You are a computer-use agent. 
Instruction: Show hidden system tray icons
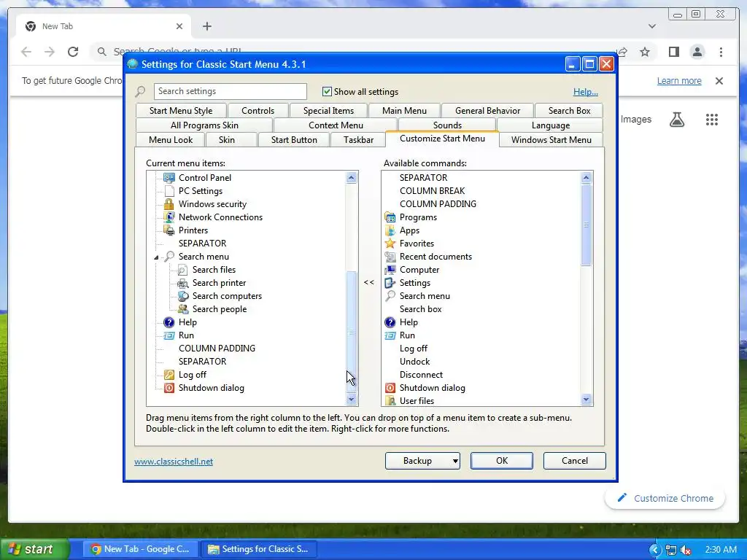(654, 550)
